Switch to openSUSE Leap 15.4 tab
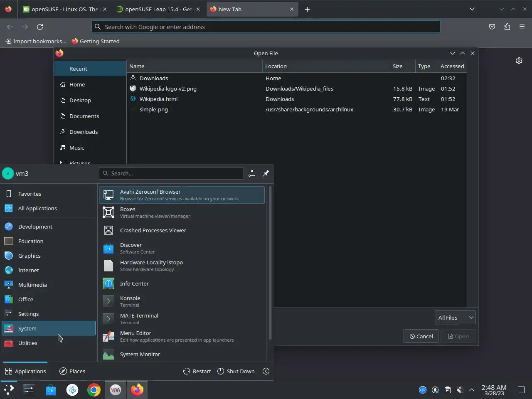 coord(158,9)
